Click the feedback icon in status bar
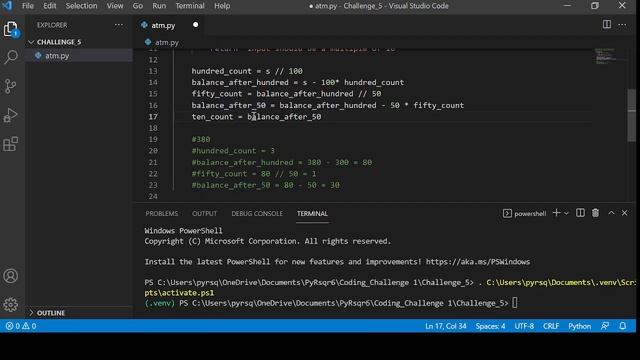The height and width of the screenshot is (360, 640). [x=605, y=326]
